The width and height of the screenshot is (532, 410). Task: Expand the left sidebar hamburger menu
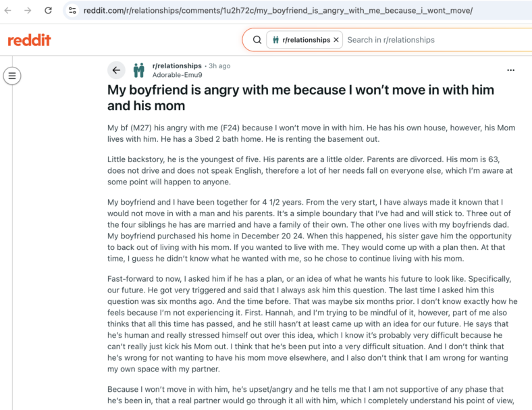[x=12, y=76]
